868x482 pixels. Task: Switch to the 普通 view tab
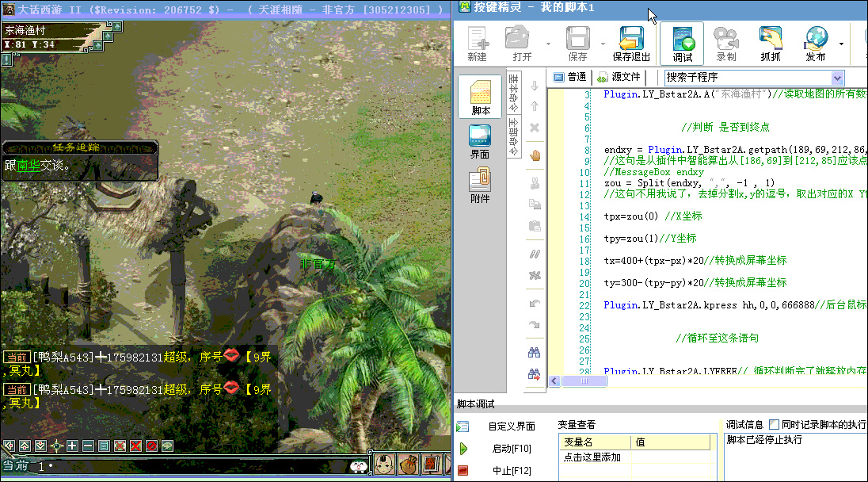[x=570, y=77]
